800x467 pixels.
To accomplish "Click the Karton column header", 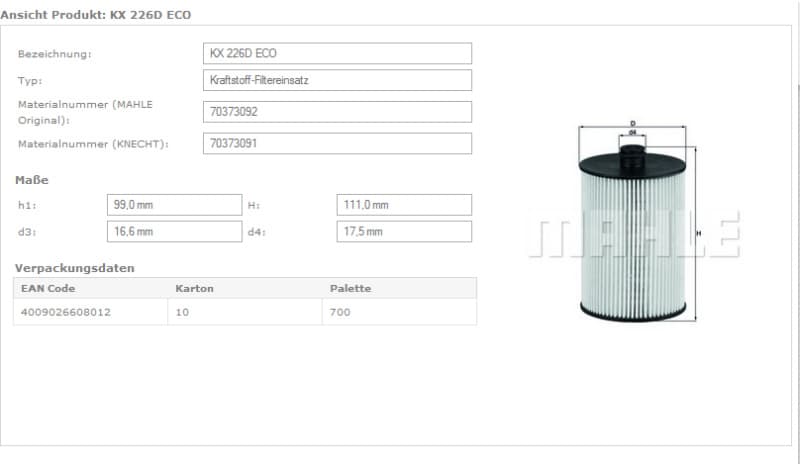I will point(245,288).
